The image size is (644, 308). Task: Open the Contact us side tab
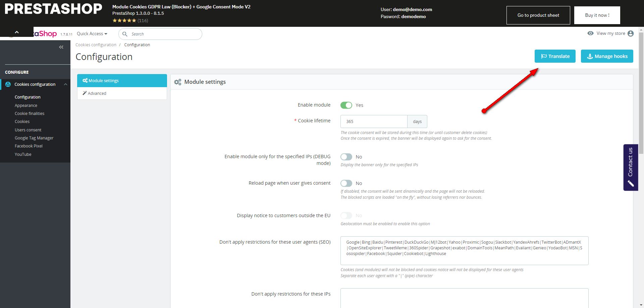point(631,167)
